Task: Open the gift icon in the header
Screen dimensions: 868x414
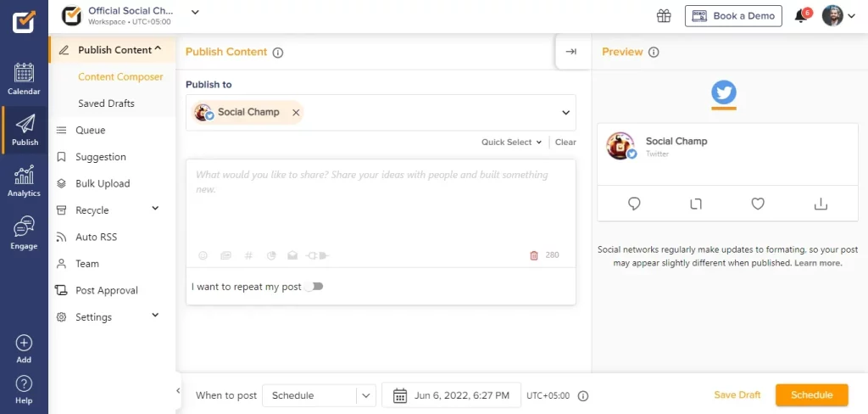Action: coord(664,16)
